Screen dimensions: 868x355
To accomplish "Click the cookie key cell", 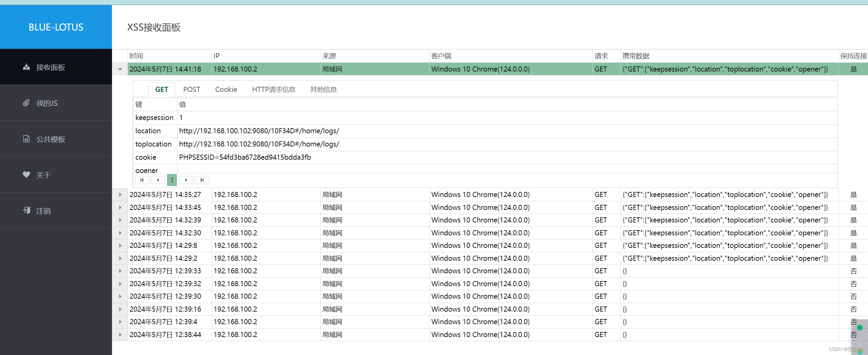I will 155,157.
